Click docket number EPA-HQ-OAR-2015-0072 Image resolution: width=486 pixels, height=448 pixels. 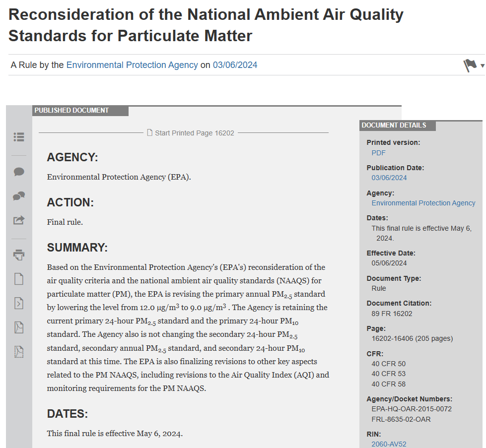pyautogui.click(x=412, y=409)
